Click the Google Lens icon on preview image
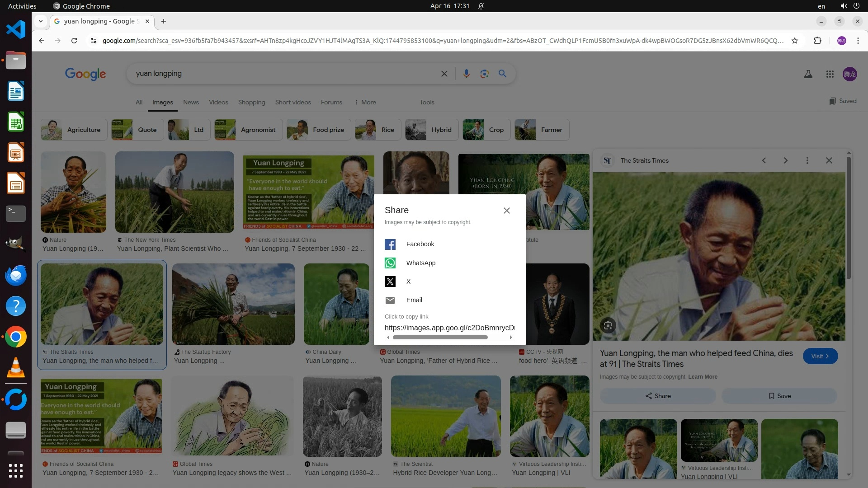 coord(608,325)
